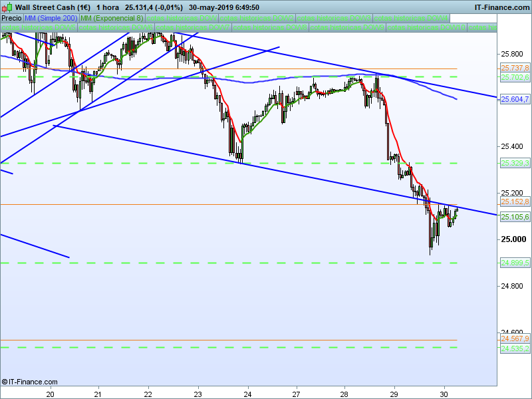Click the candlestick chart icon in title bar
The height and width of the screenshot is (399, 532).
tap(7, 7)
